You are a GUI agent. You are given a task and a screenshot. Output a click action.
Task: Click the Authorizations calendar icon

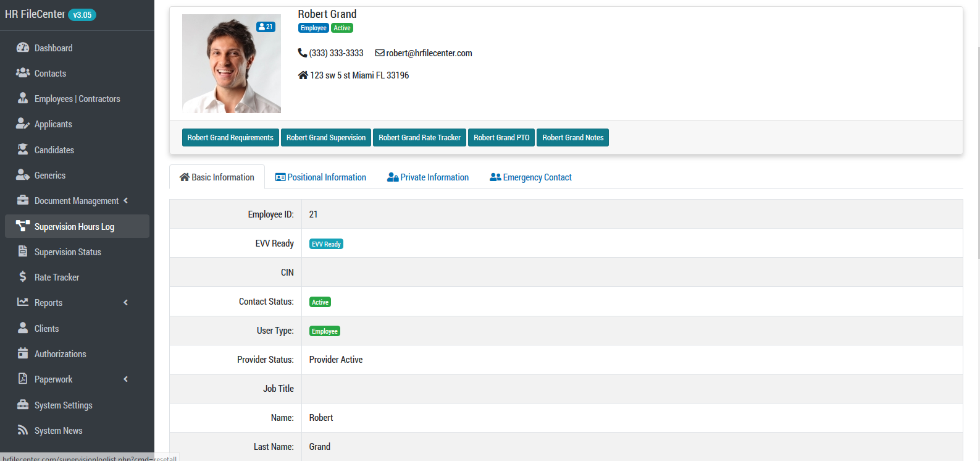point(23,353)
